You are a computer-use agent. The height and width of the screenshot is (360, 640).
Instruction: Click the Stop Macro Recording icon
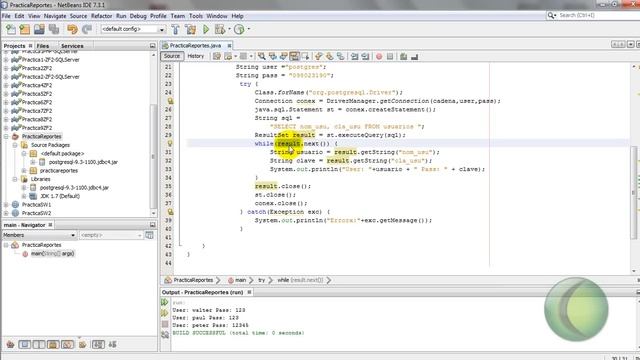(390, 56)
